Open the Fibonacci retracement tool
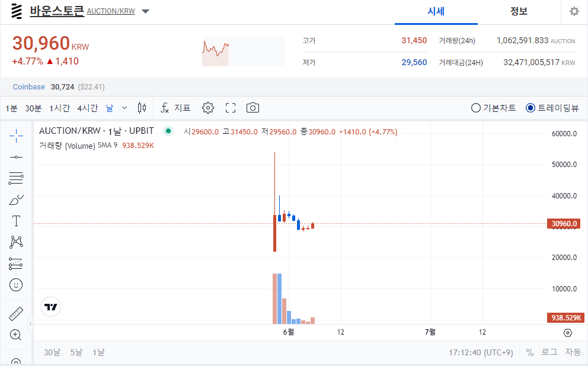Viewport: 588px width, 366px height. point(16,178)
